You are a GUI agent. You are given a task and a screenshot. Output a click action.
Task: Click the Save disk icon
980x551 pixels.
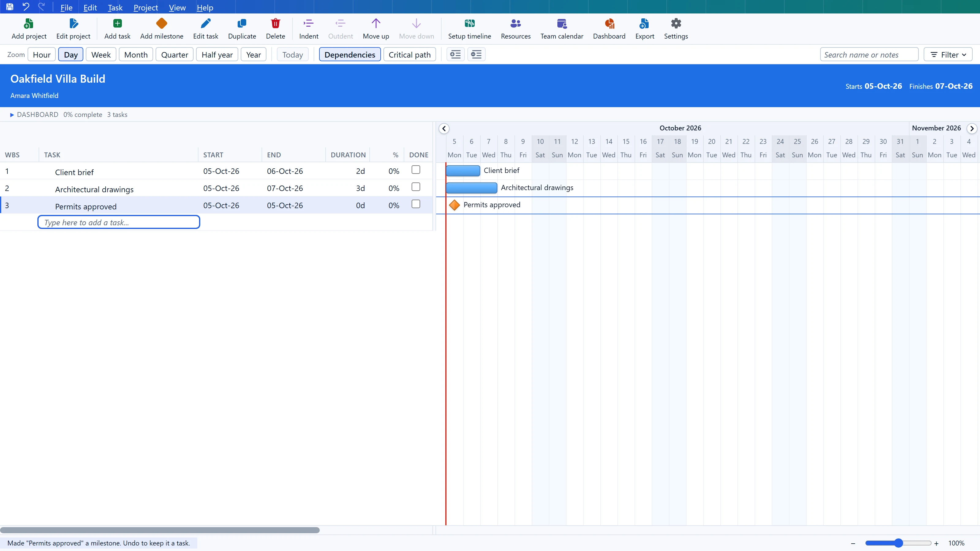coord(10,7)
